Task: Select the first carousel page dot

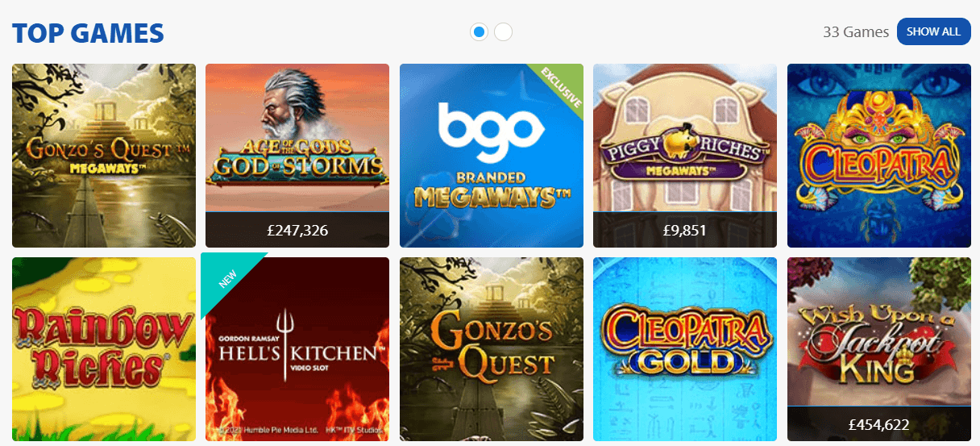Action: 479,32
